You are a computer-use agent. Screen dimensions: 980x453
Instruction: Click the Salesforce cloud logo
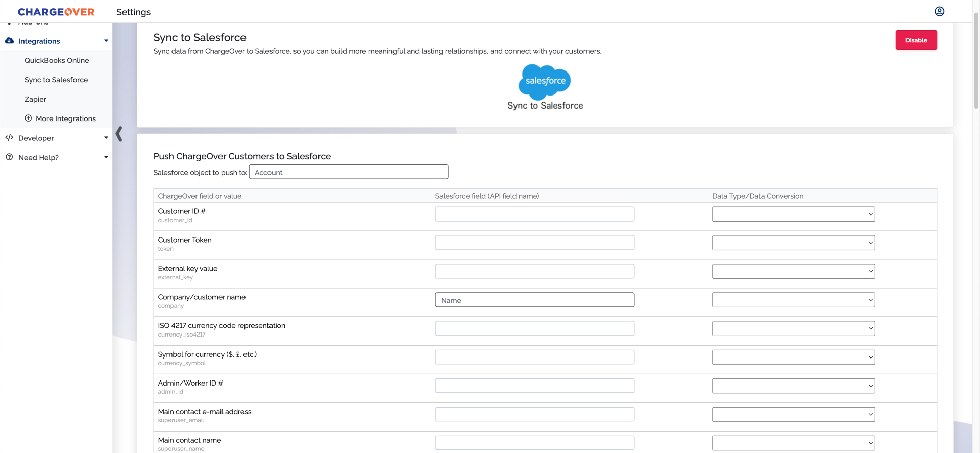click(x=545, y=82)
